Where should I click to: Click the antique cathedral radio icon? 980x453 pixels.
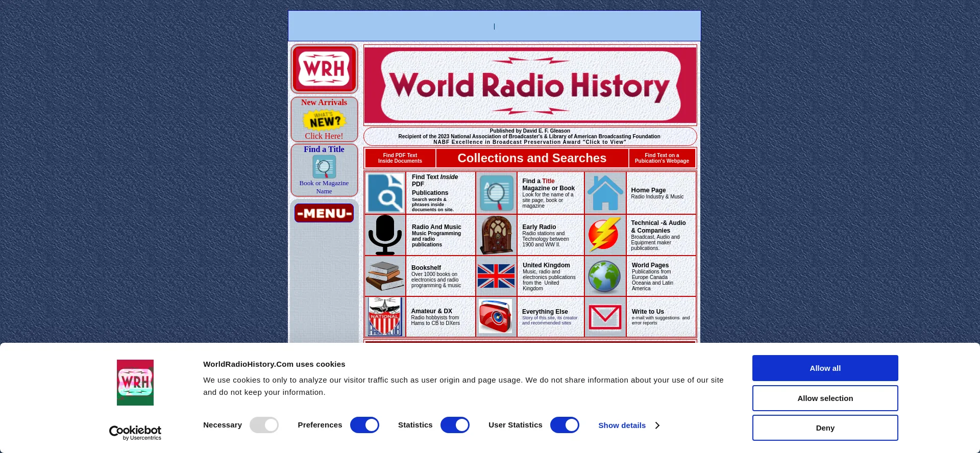pyautogui.click(x=497, y=235)
